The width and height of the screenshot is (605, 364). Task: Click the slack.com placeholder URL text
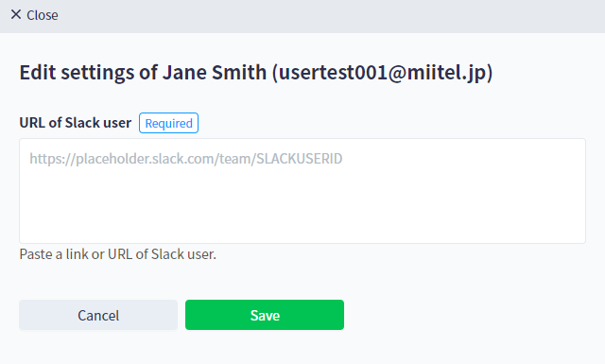point(186,159)
